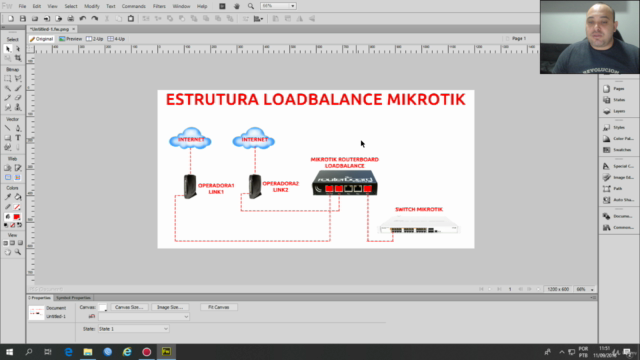
Task: Select the Crop tool
Action: [18, 58]
